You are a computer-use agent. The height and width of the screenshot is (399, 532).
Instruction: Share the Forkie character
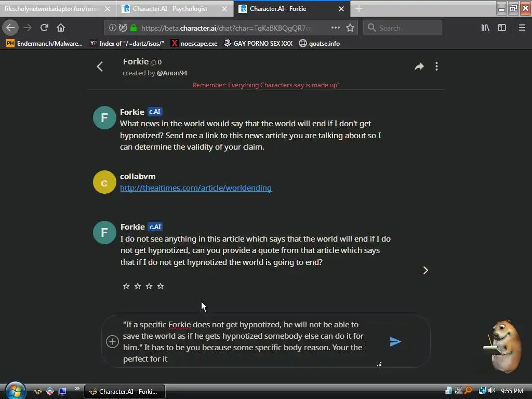coord(419,66)
